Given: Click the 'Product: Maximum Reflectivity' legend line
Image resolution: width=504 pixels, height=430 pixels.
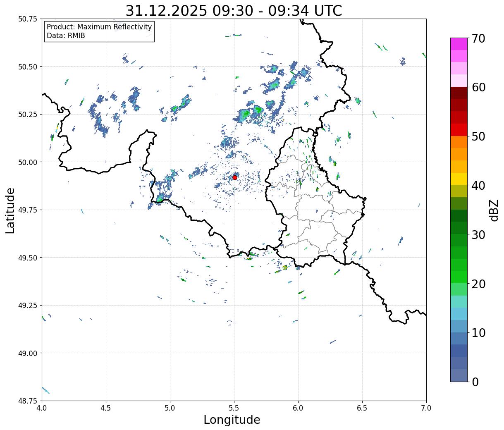Looking at the screenshot, I should [x=99, y=27].
